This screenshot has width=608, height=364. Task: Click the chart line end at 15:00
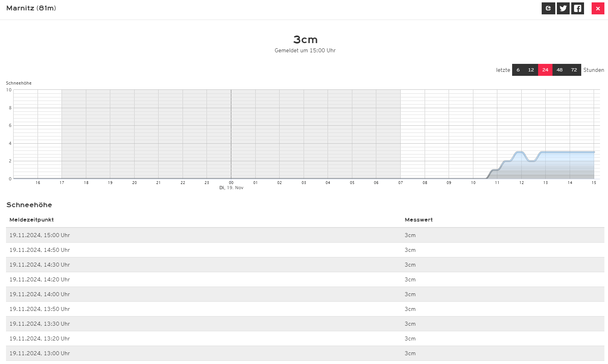pos(594,152)
